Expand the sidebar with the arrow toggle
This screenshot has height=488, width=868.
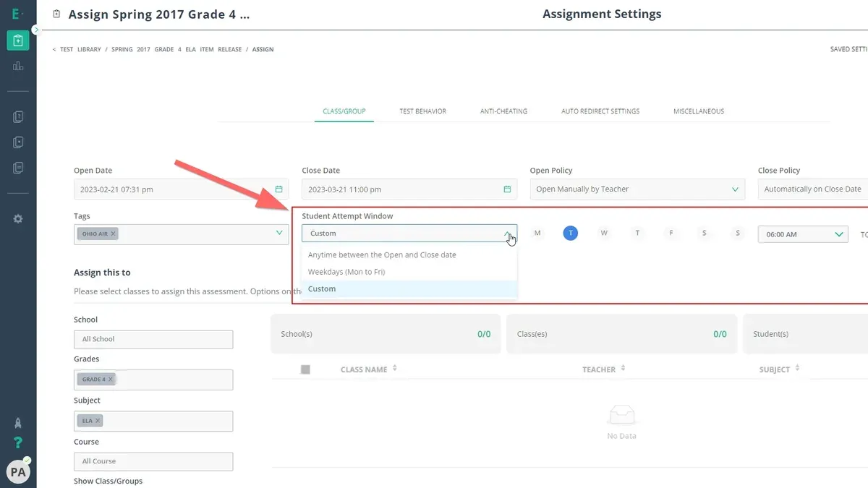35,30
